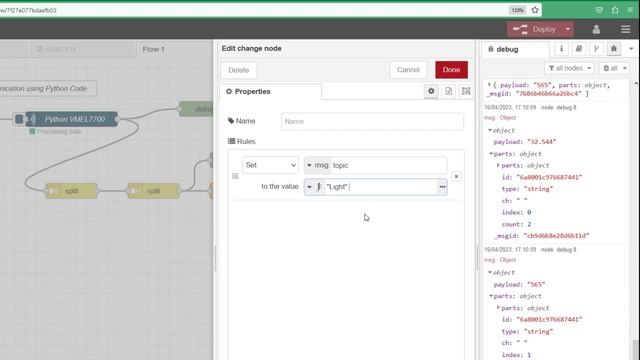640x360 pixels.
Task: Collapse the parts object under payload "565" tree
Action: coord(491,296)
